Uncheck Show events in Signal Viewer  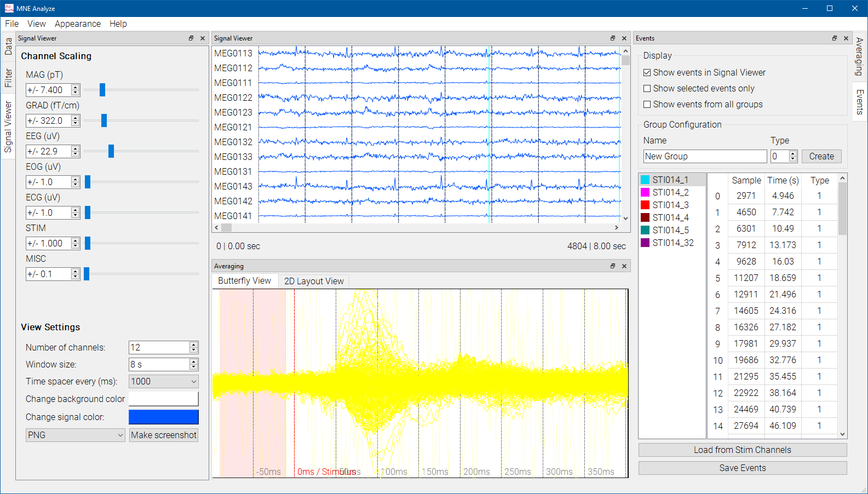(647, 73)
